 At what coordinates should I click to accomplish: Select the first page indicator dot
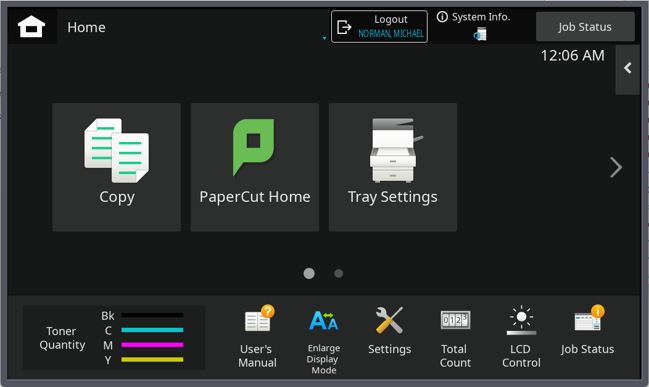point(309,273)
